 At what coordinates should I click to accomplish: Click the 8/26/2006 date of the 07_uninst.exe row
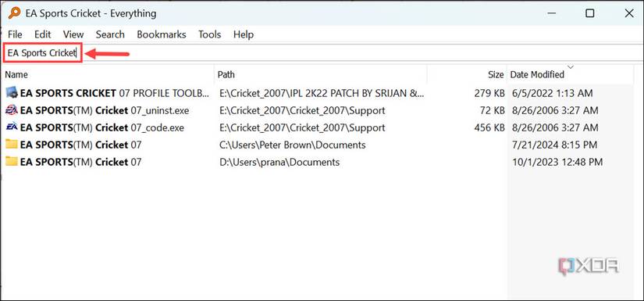click(555, 110)
